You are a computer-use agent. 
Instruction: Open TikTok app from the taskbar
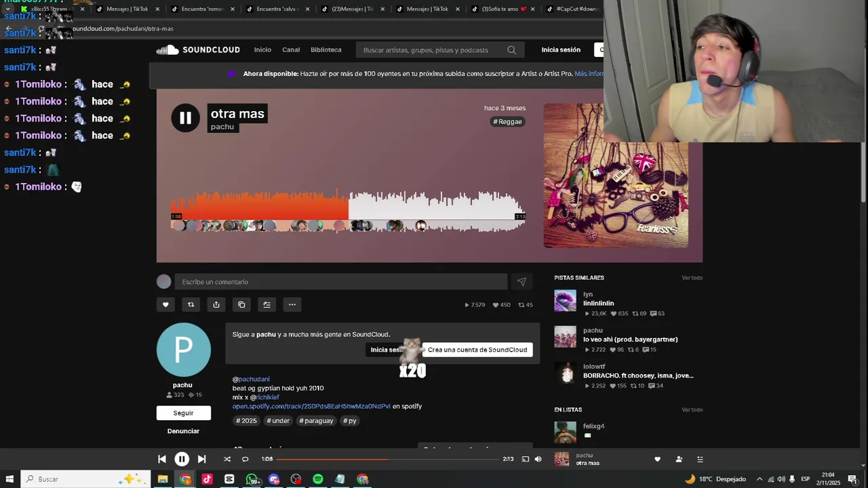point(207,479)
